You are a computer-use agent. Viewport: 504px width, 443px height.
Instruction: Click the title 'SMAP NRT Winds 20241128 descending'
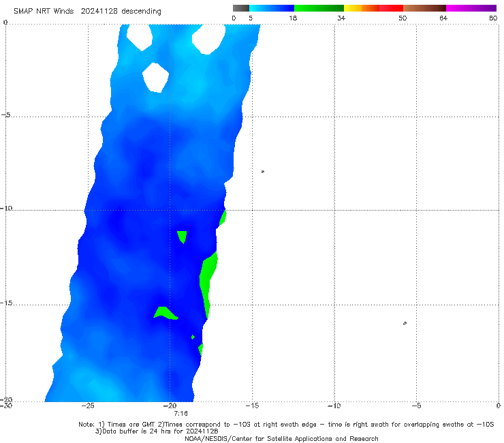pyautogui.click(x=87, y=11)
